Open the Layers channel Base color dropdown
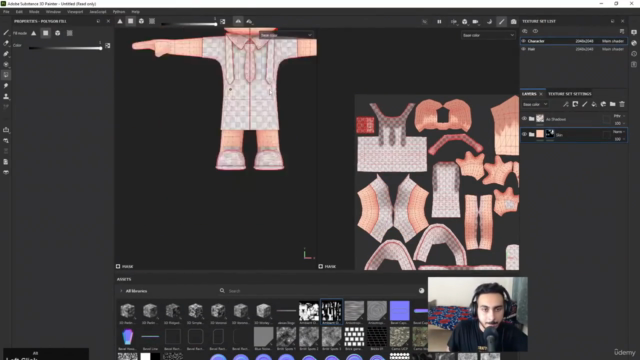 tap(535, 104)
